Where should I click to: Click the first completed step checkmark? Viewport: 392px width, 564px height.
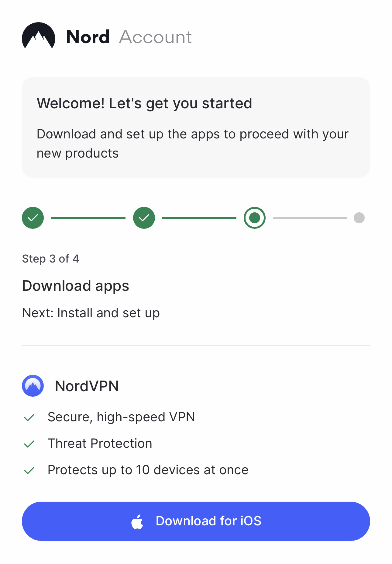coord(33,218)
